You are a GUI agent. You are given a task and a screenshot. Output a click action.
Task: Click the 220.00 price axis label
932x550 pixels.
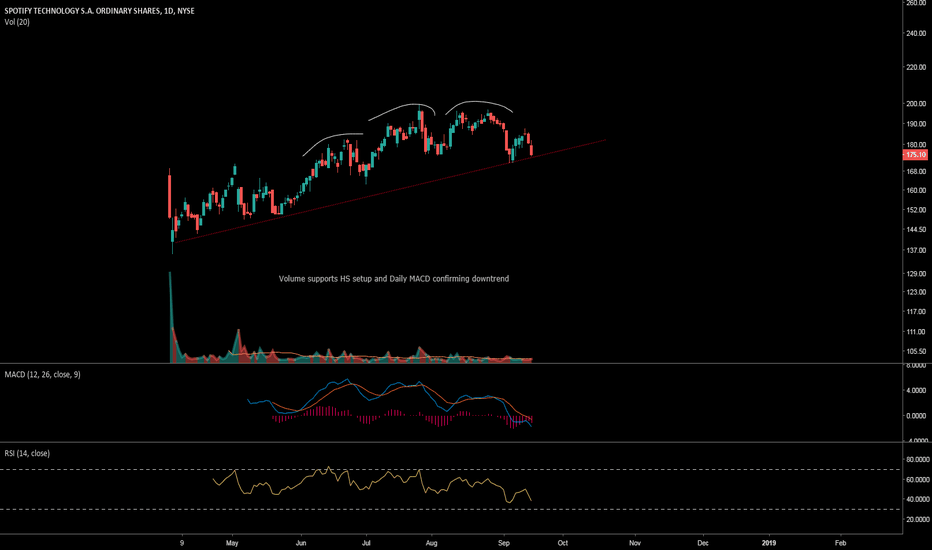(x=916, y=67)
